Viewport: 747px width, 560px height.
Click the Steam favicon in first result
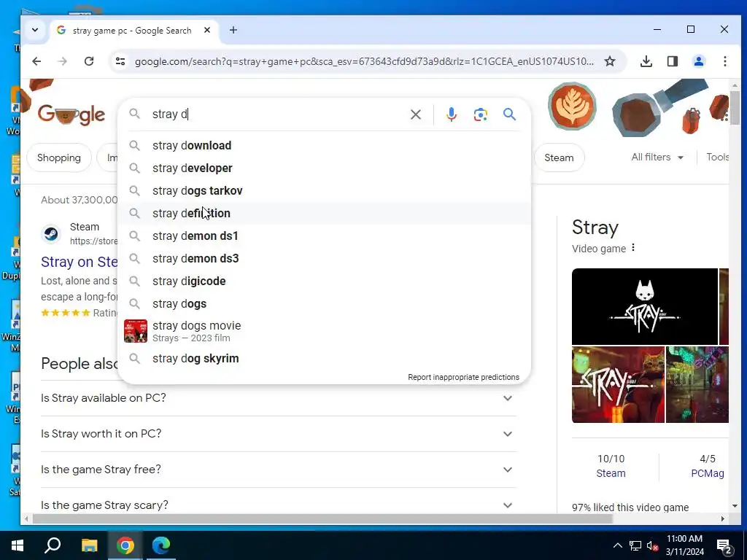click(51, 233)
